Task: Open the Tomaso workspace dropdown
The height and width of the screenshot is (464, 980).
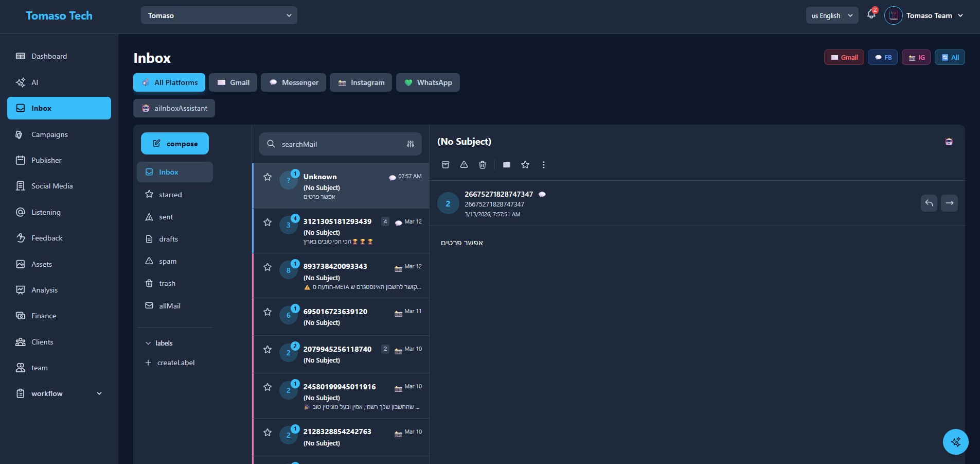Action: coord(219,15)
